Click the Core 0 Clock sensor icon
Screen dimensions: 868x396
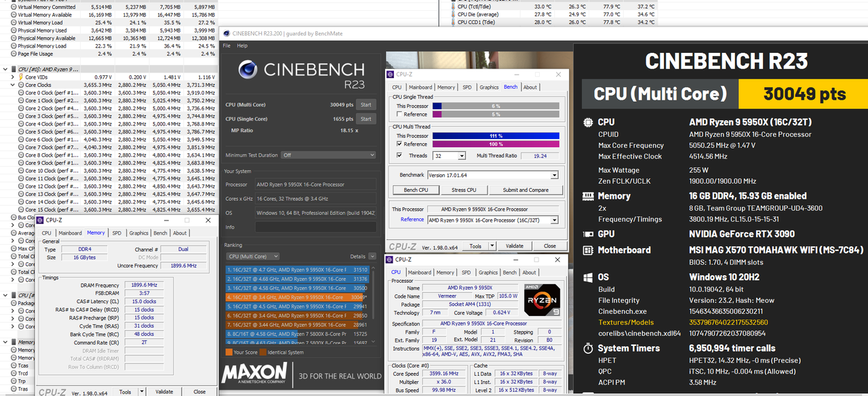tap(21, 93)
